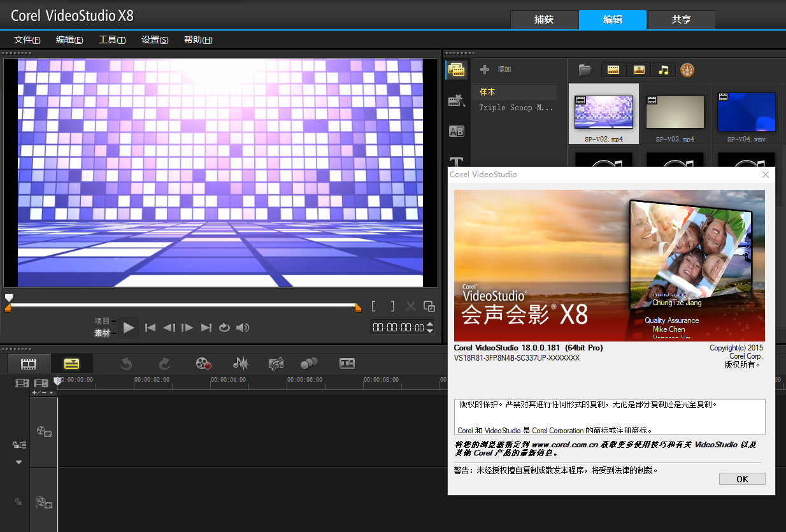The height and width of the screenshot is (532, 786).
Task: Open the 文件(F) menu
Action: point(27,40)
